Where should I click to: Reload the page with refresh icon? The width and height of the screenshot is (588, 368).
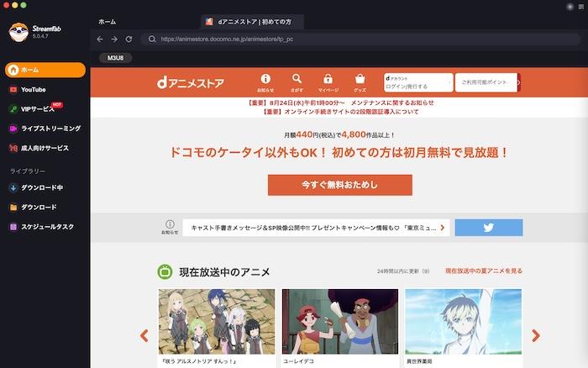pyautogui.click(x=129, y=39)
